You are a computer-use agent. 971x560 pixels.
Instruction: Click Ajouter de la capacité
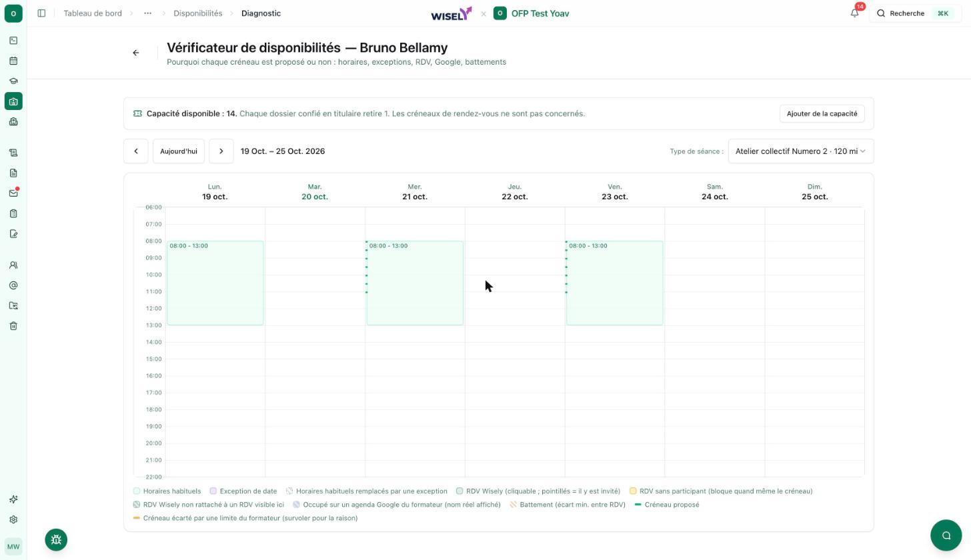pyautogui.click(x=822, y=113)
